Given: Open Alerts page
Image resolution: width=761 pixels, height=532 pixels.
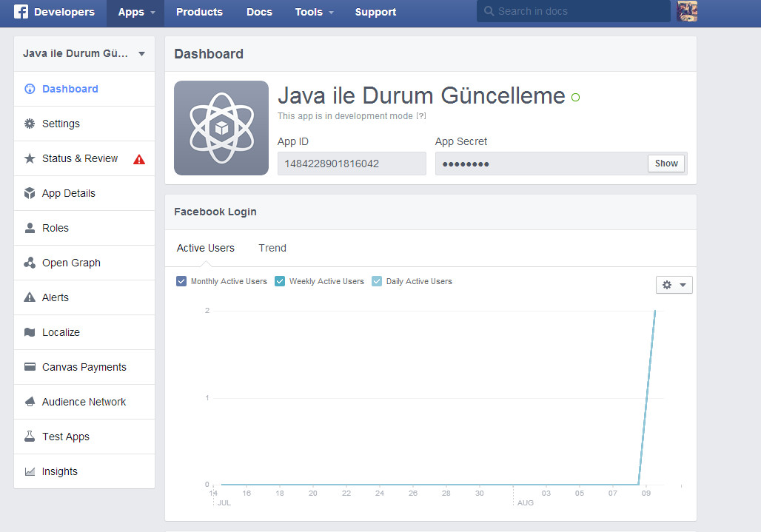Looking at the screenshot, I should click(x=84, y=297).
